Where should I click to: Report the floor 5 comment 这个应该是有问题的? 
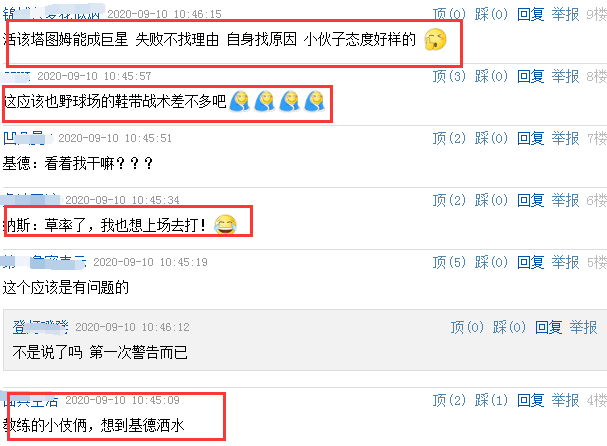565,262
